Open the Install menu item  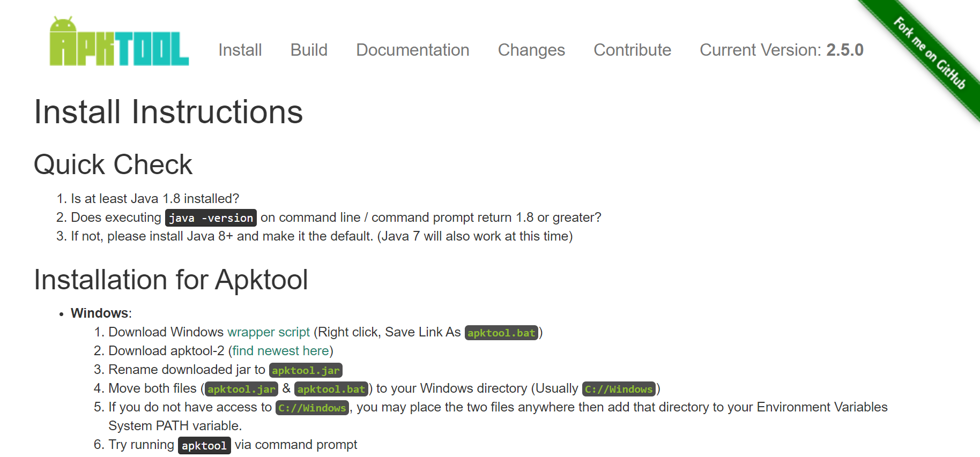[x=240, y=50]
